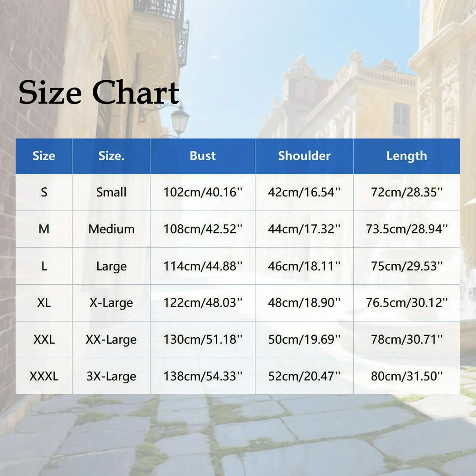The height and width of the screenshot is (476, 476).
Task: Click shoulder value '42cm/16.54''
Action: [x=304, y=192]
